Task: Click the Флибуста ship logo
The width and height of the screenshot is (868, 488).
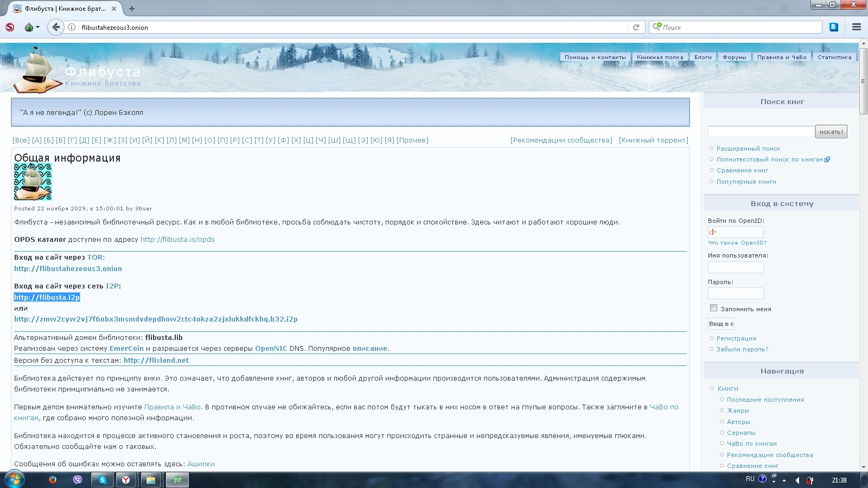Action: coord(37,70)
